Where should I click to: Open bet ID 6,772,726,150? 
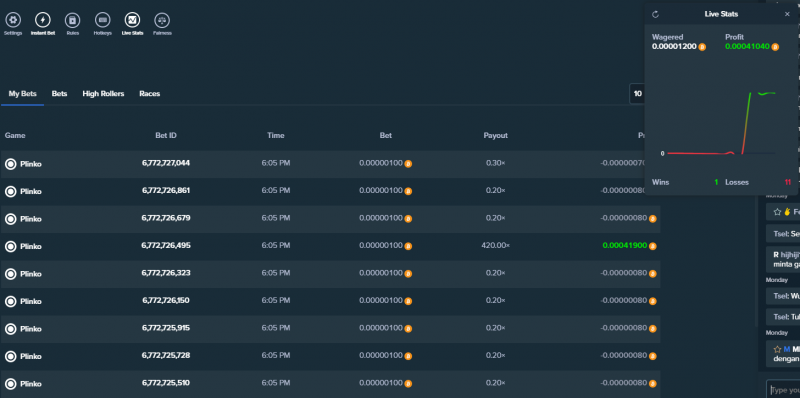click(x=166, y=301)
